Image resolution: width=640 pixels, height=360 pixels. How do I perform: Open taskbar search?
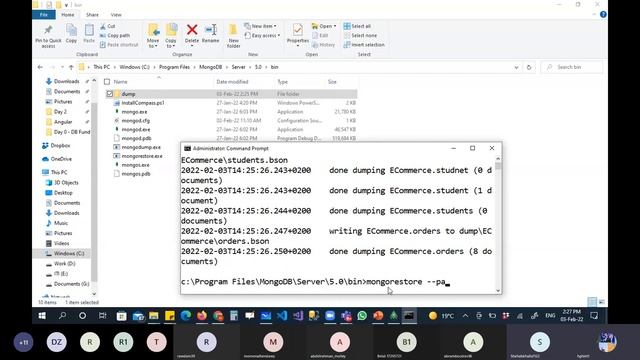(x=62, y=316)
